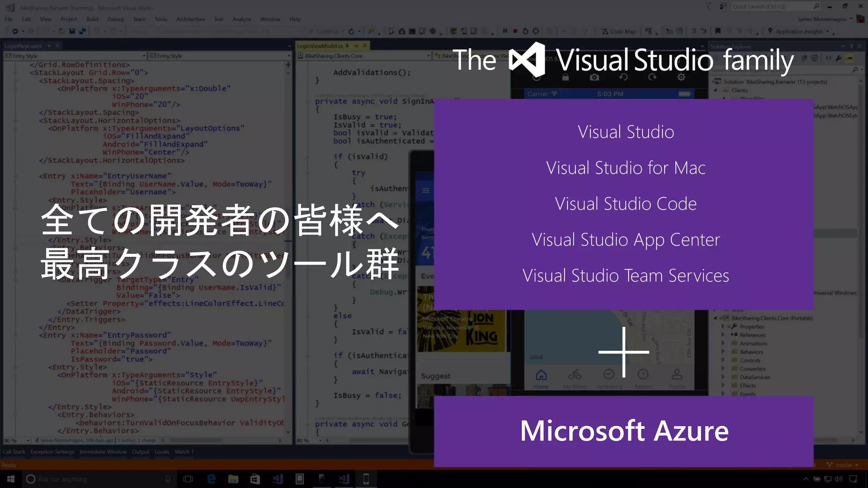868x488 pixels.
Task: Tap the hamburger menu in Android emulator
Action: (426, 191)
